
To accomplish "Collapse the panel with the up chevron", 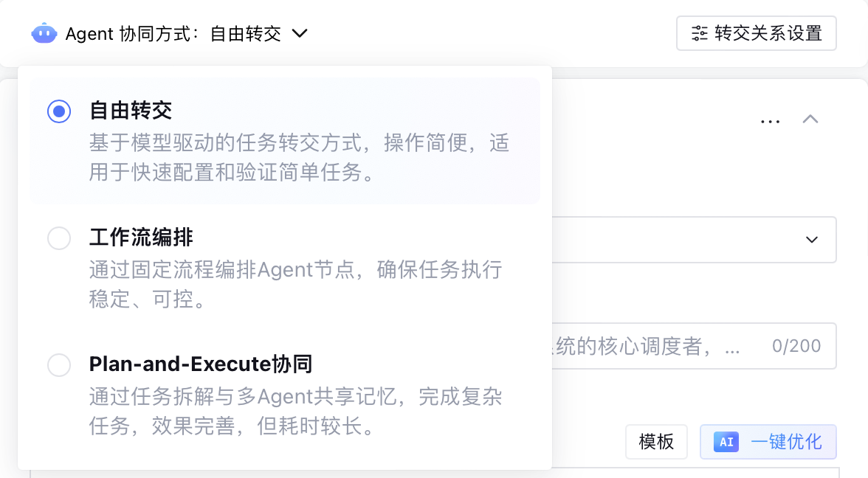I will point(810,119).
